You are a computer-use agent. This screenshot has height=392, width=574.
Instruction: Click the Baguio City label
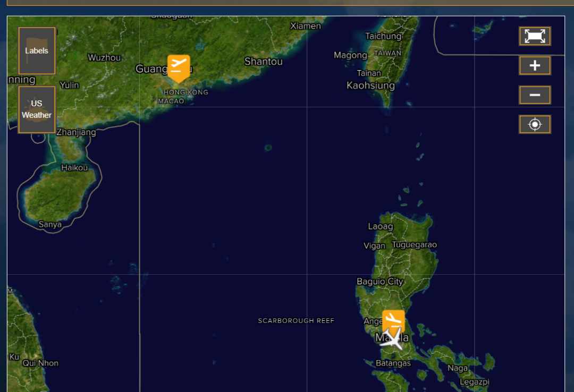click(x=380, y=282)
